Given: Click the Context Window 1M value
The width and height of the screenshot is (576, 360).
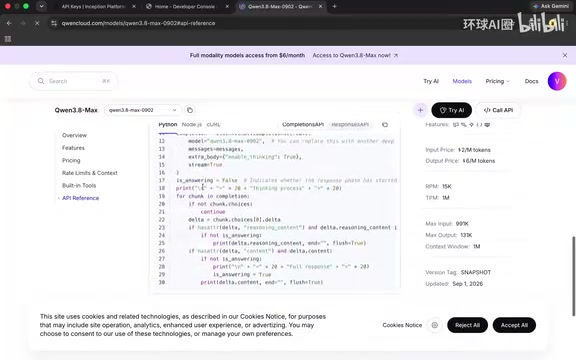Looking at the screenshot, I should pyautogui.click(x=477, y=246).
